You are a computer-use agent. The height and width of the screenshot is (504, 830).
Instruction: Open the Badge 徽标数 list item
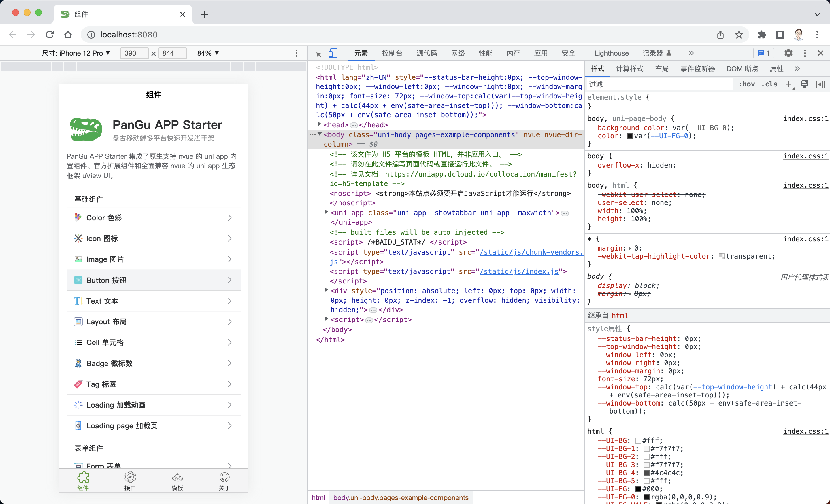click(x=154, y=363)
